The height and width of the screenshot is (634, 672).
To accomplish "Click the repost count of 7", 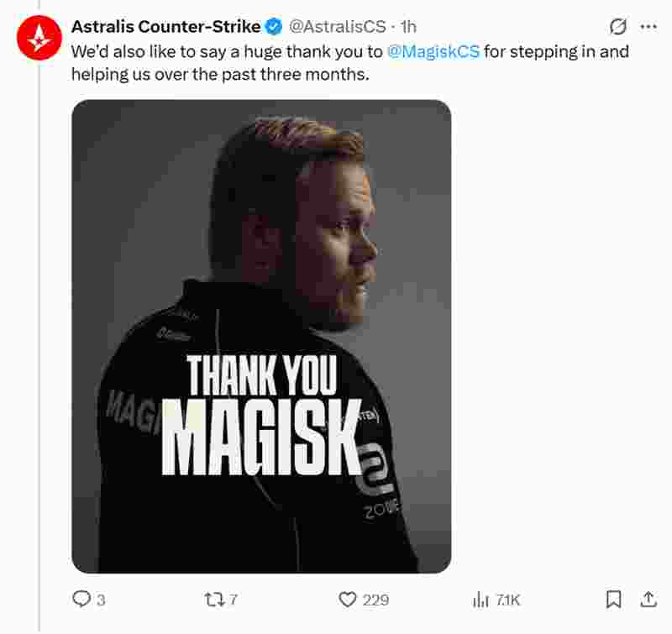I will click(234, 600).
